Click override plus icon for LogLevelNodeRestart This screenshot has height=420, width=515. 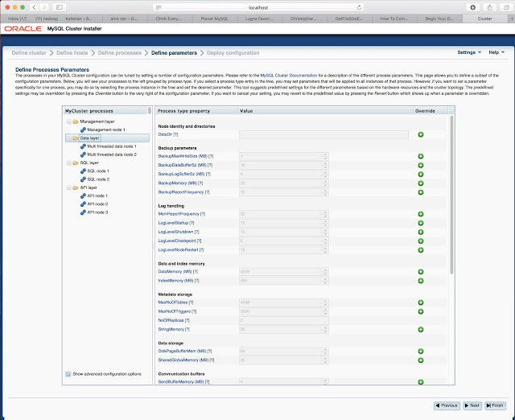pos(420,250)
